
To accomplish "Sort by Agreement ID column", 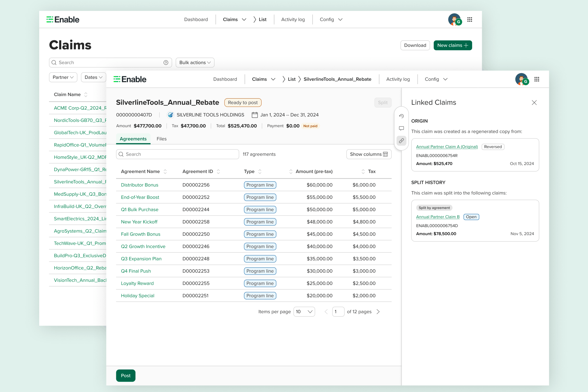I will tap(218, 171).
